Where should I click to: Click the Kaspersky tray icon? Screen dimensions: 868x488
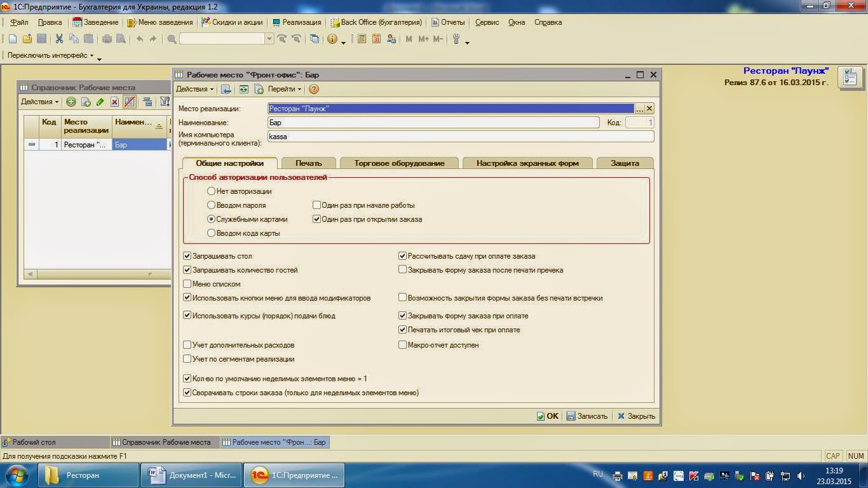coord(693,475)
